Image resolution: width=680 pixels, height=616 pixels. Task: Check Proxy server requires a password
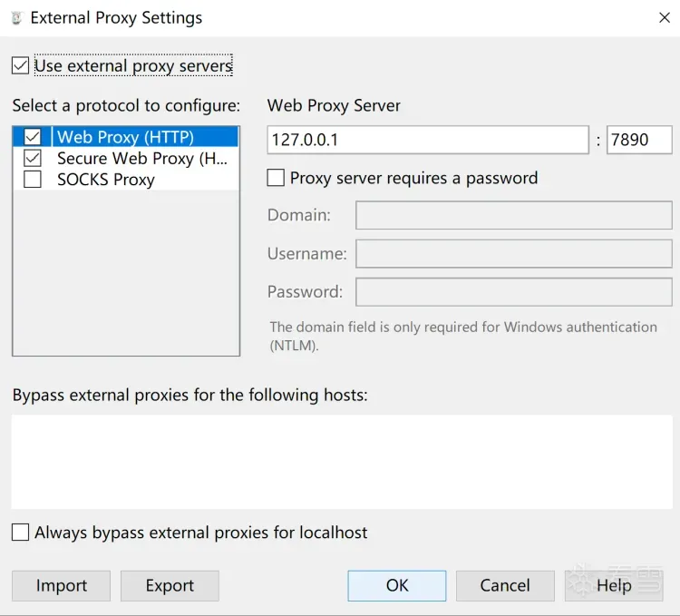pos(276,178)
